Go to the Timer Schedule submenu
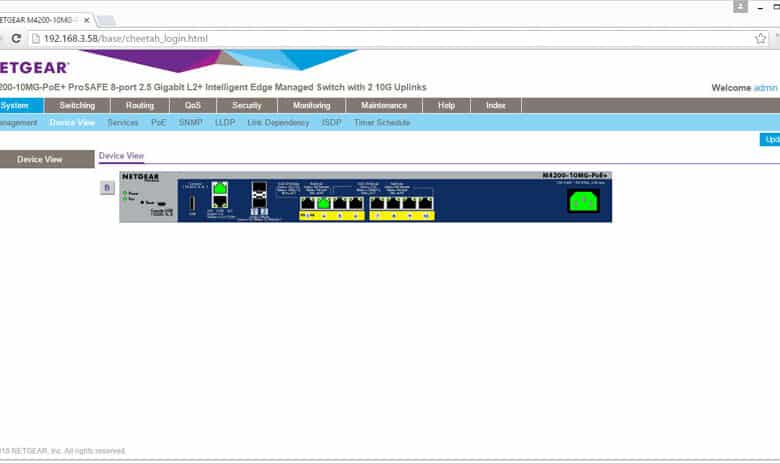Image resolution: width=780 pixels, height=464 pixels. (382, 122)
